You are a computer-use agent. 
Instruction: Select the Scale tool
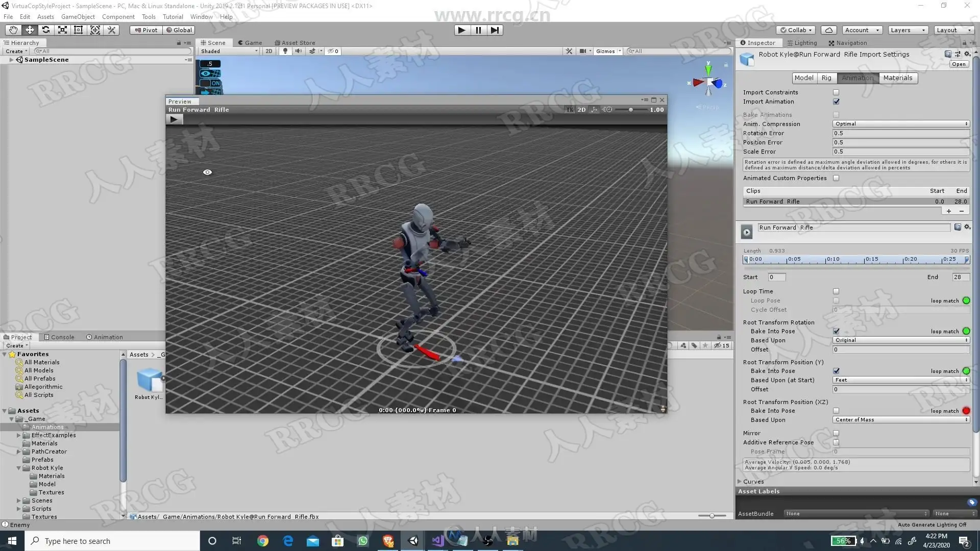tap(62, 30)
